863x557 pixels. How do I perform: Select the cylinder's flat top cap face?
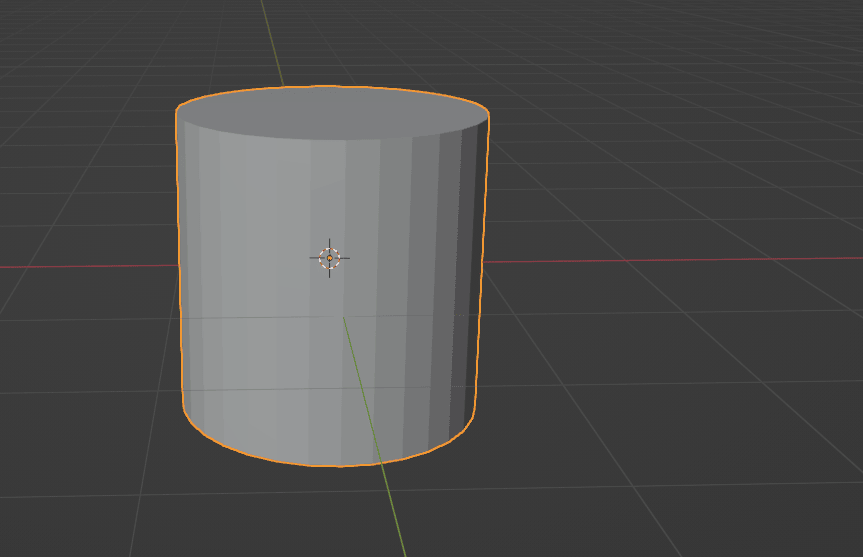tap(333, 113)
